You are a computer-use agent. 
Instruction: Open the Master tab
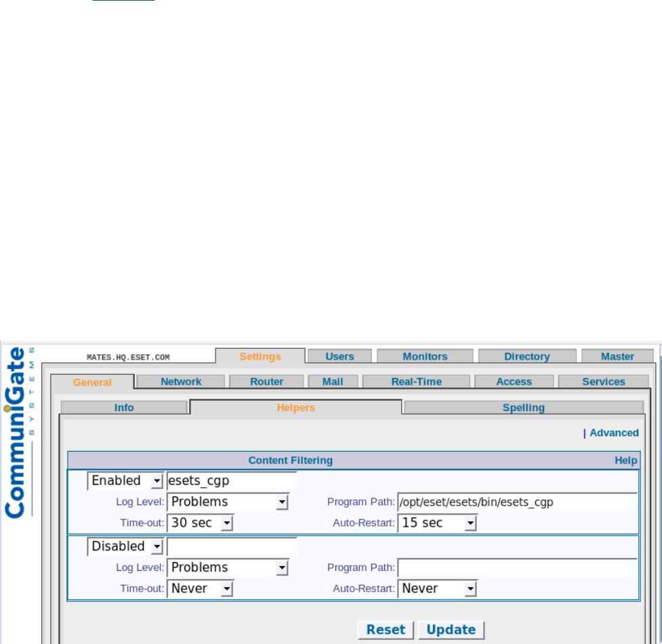(617, 356)
